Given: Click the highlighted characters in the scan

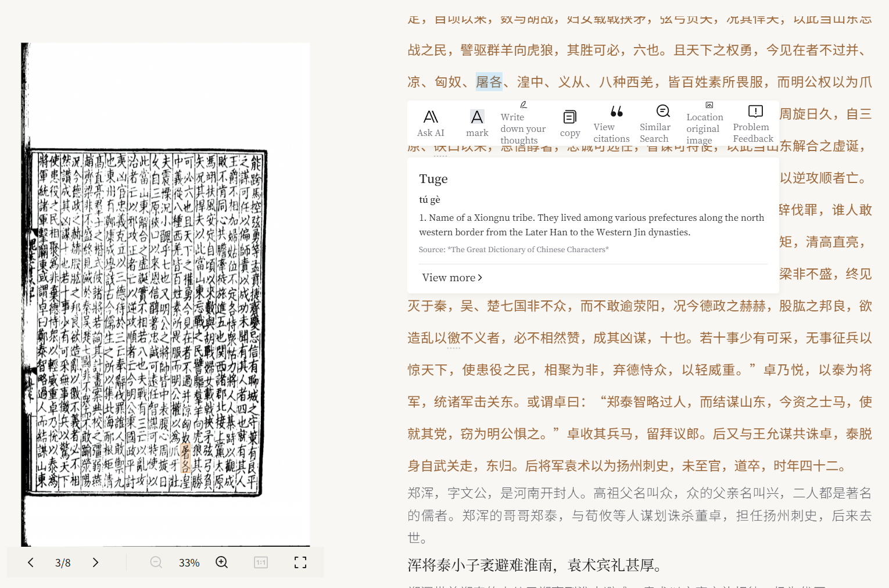Looking at the screenshot, I should (x=185, y=458).
